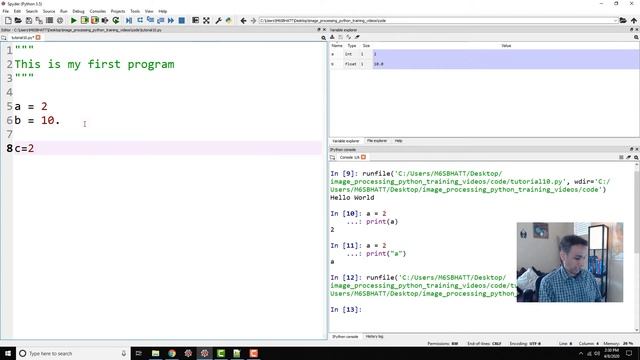640x360 pixels.
Task: Browse console tabs list button
Action: pyautogui.click(x=333, y=157)
